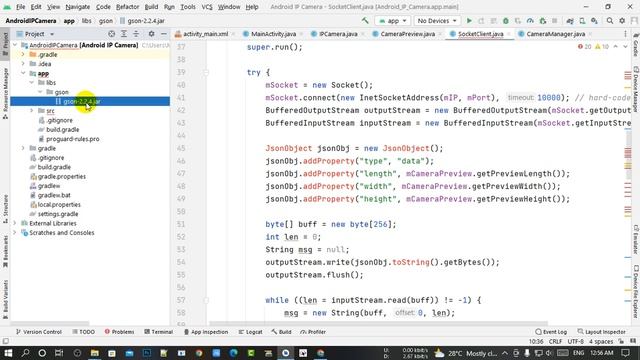Open IDE settings gear in main toolbar
The height and width of the screenshot is (360, 640).
coord(622,20)
